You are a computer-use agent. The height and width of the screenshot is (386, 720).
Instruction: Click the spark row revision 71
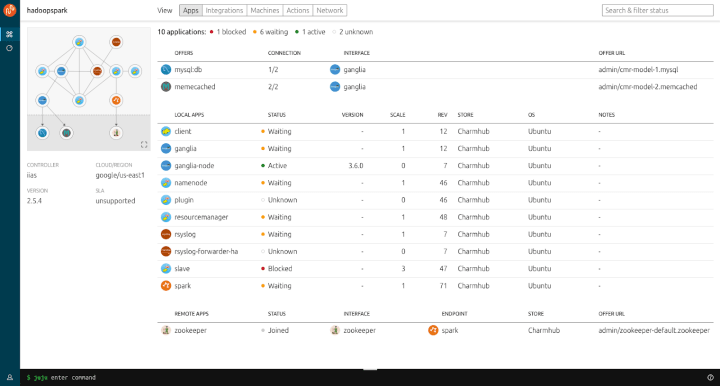(443, 285)
